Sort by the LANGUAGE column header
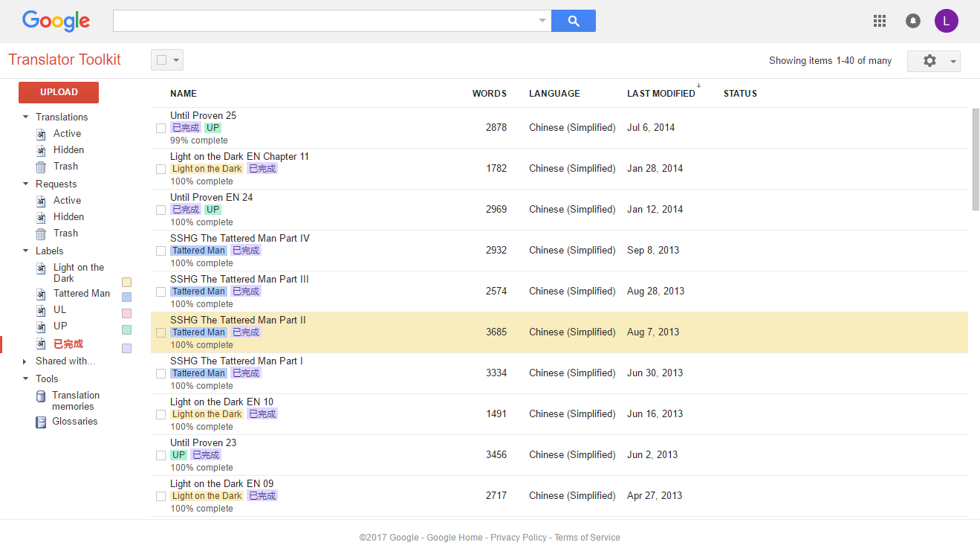Screen dimensions: 980x554 point(554,94)
